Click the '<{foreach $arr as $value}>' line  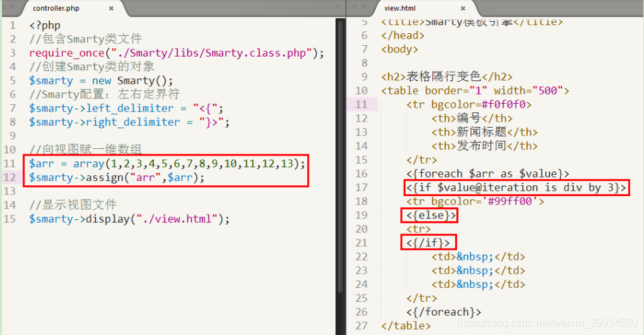[x=488, y=174]
